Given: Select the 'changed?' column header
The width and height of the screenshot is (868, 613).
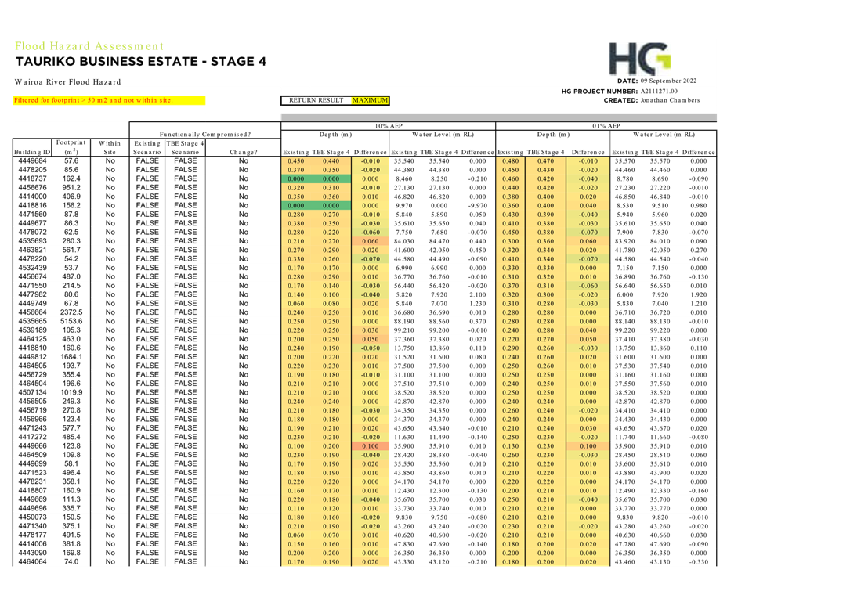Looking at the screenshot, I should (243, 151).
